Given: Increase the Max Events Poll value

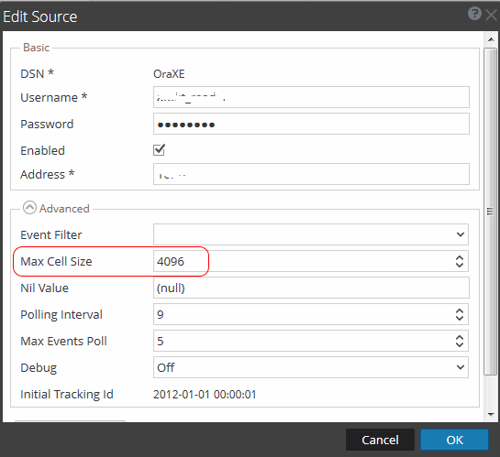Looking at the screenshot, I should 459,337.
